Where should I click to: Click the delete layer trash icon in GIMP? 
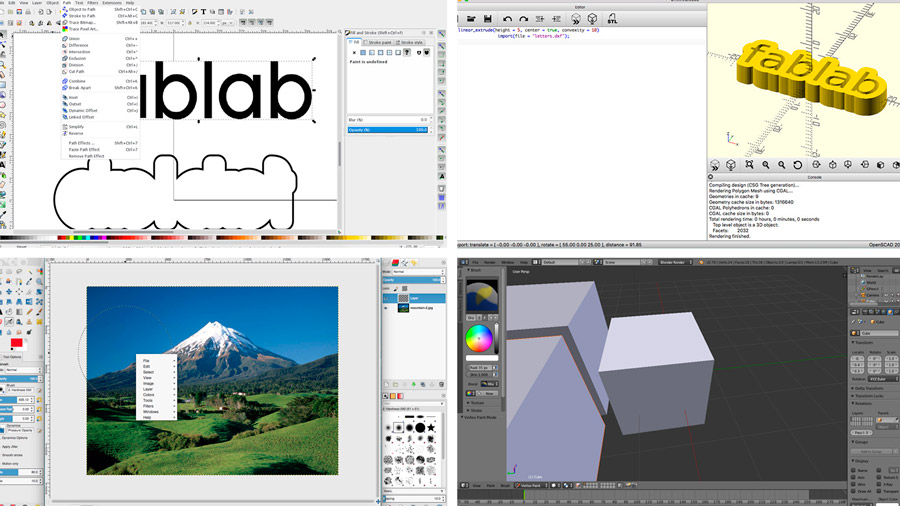point(441,384)
